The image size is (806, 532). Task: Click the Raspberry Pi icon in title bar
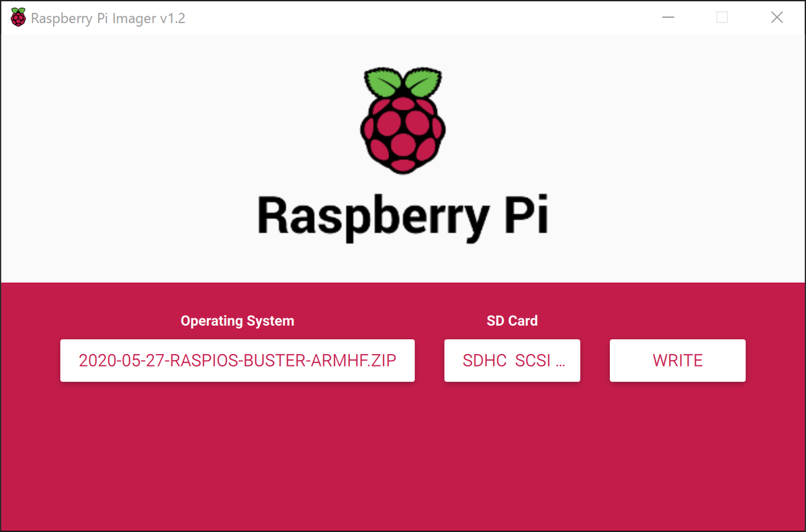(19, 18)
